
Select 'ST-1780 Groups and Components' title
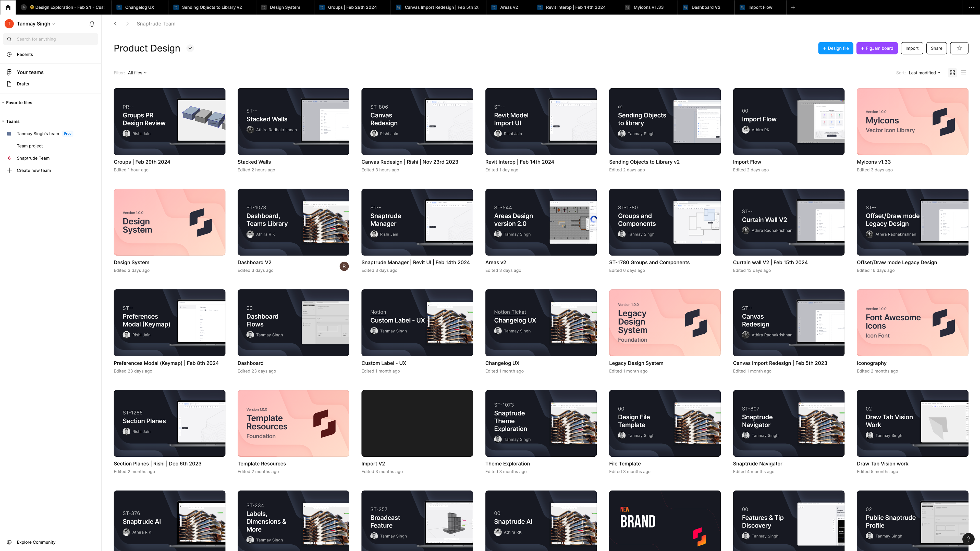pyautogui.click(x=649, y=262)
